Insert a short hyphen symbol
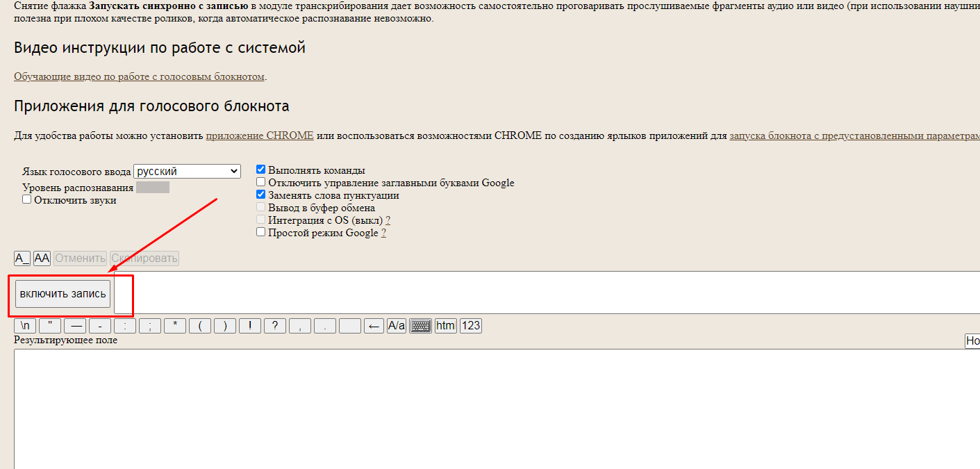This screenshot has width=980, height=469. pyautogui.click(x=100, y=326)
